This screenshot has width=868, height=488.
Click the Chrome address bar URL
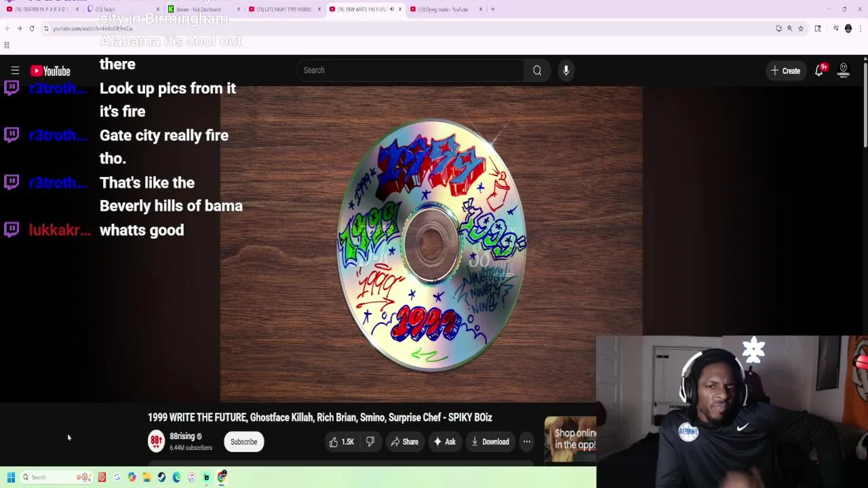point(93,28)
